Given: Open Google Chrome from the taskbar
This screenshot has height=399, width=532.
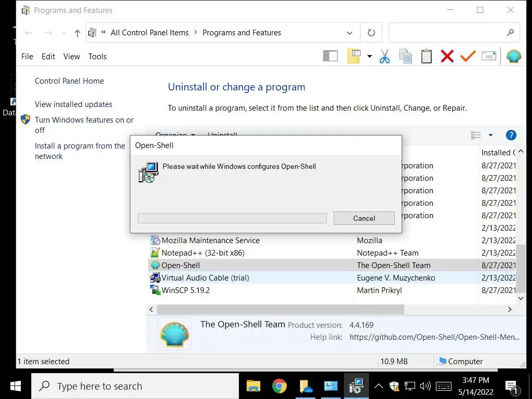Looking at the screenshot, I should click(279, 386).
